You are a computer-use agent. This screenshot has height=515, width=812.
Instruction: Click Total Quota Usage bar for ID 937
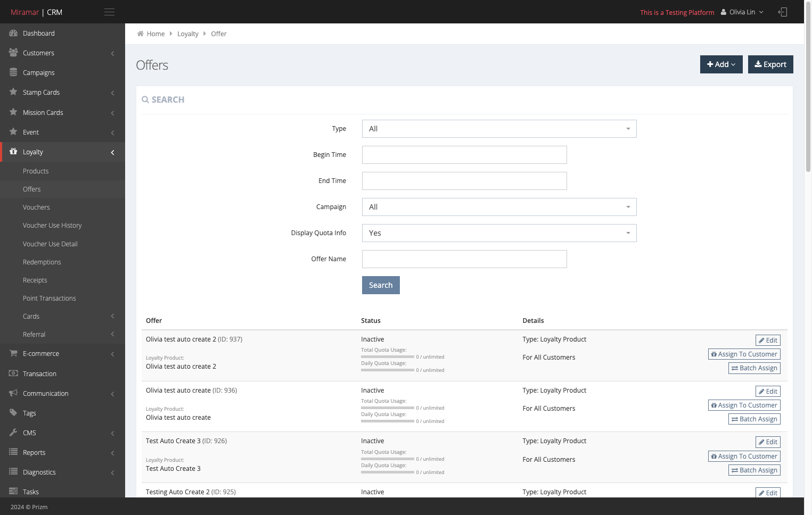coord(388,356)
